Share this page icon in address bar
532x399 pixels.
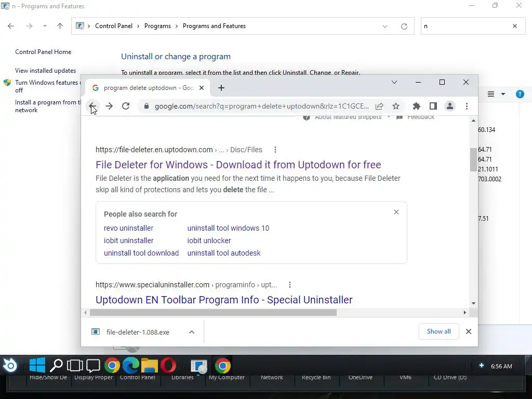tap(379, 106)
